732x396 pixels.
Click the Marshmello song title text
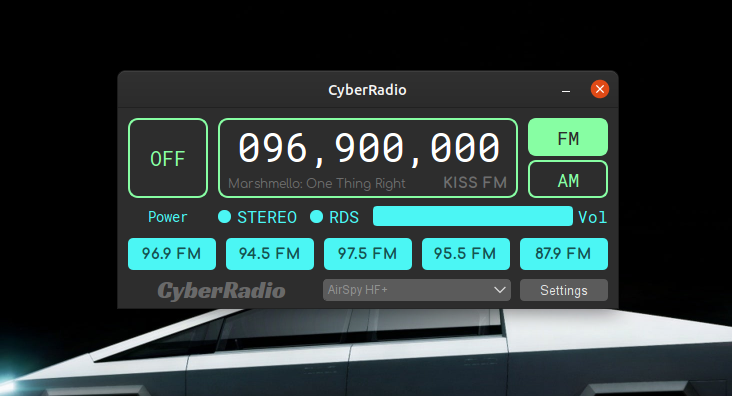[317, 184]
